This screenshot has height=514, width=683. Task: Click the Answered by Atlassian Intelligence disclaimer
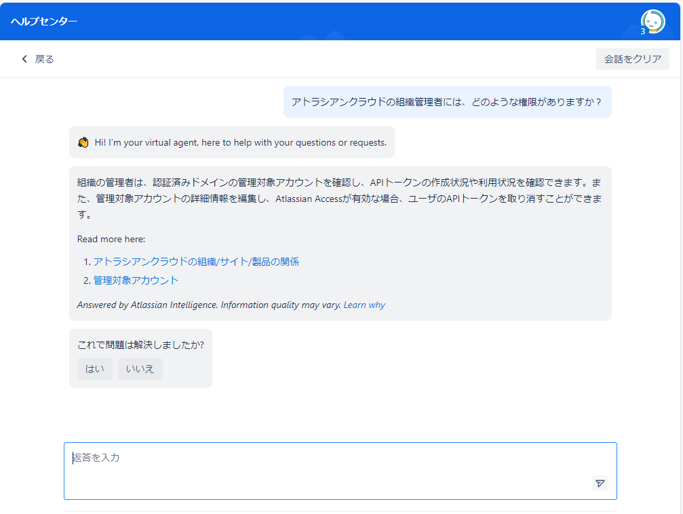pyautogui.click(x=208, y=305)
